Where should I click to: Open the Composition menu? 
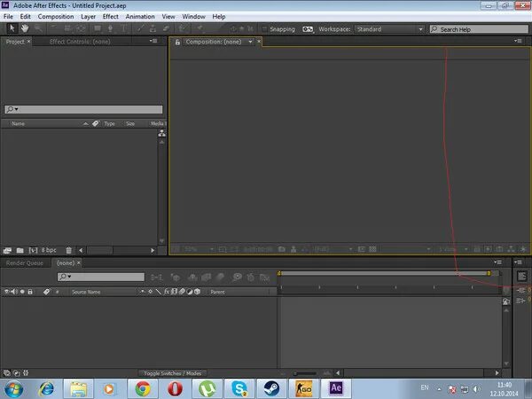(56, 16)
